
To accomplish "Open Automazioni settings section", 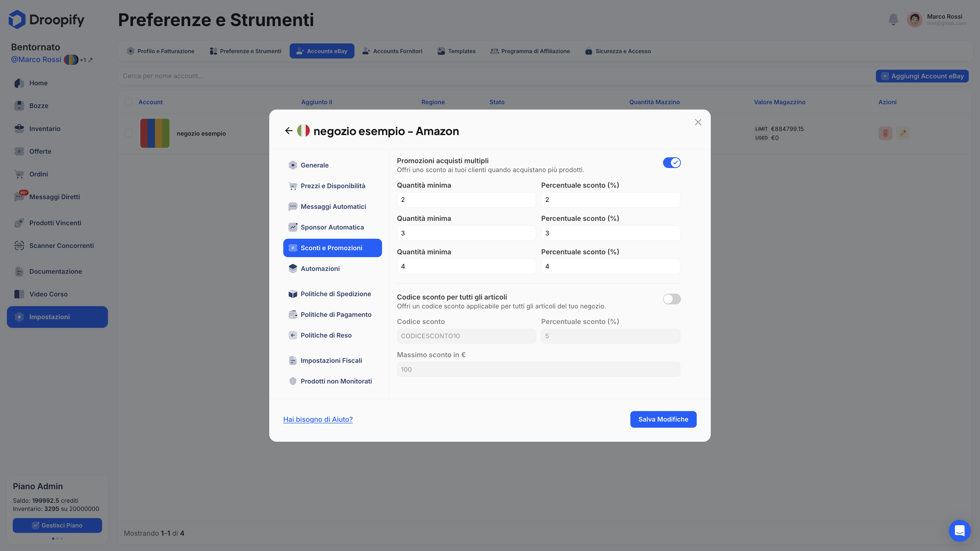I will [320, 269].
